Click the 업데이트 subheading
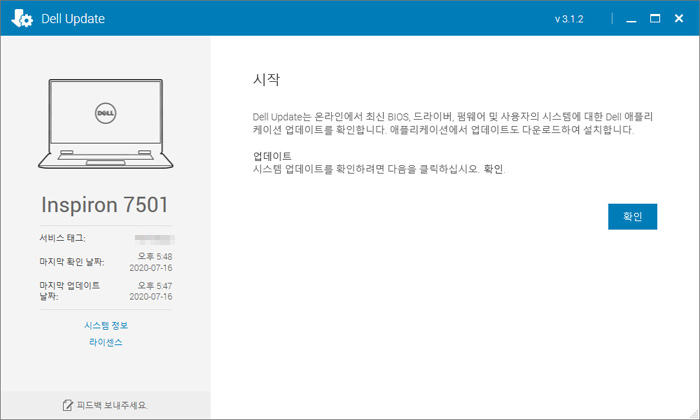The width and height of the screenshot is (700, 420). (x=272, y=156)
